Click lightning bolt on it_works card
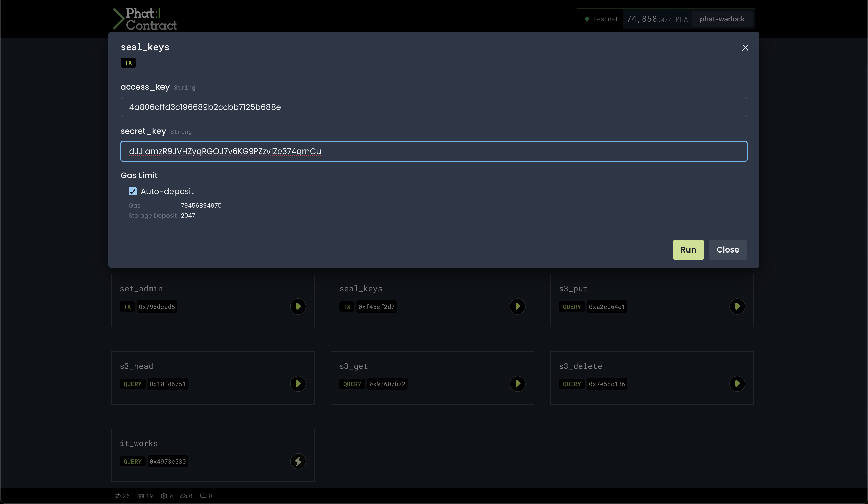This screenshot has height=504, width=868. 298,461
